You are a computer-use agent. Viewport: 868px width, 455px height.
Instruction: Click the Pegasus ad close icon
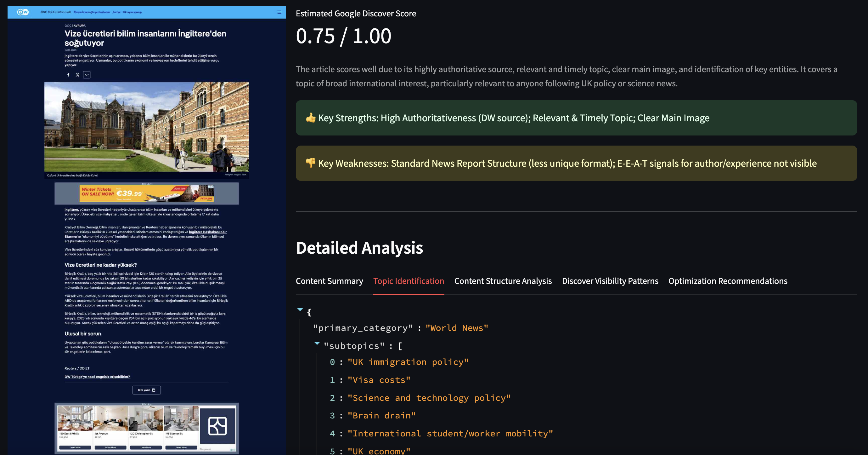tap(212, 187)
